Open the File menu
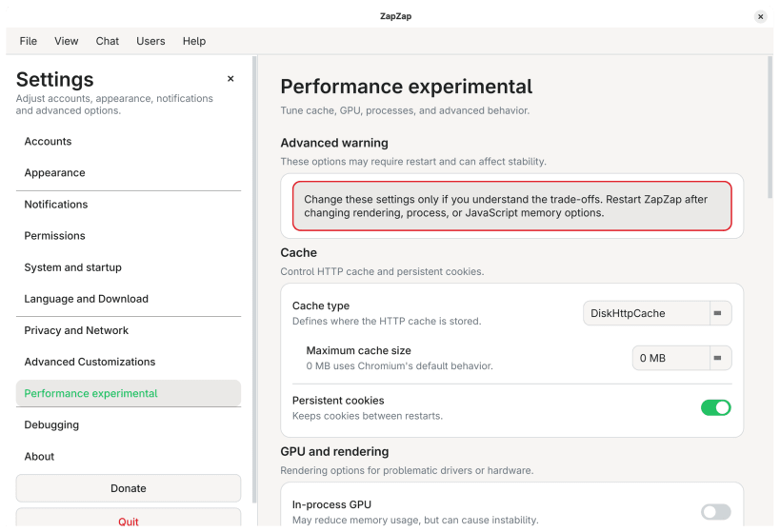 [x=29, y=41]
